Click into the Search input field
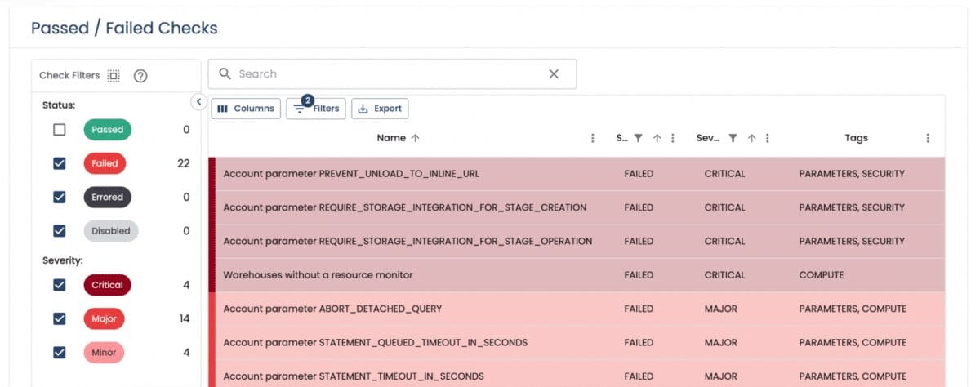980x387 pixels. pyautogui.click(x=390, y=73)
